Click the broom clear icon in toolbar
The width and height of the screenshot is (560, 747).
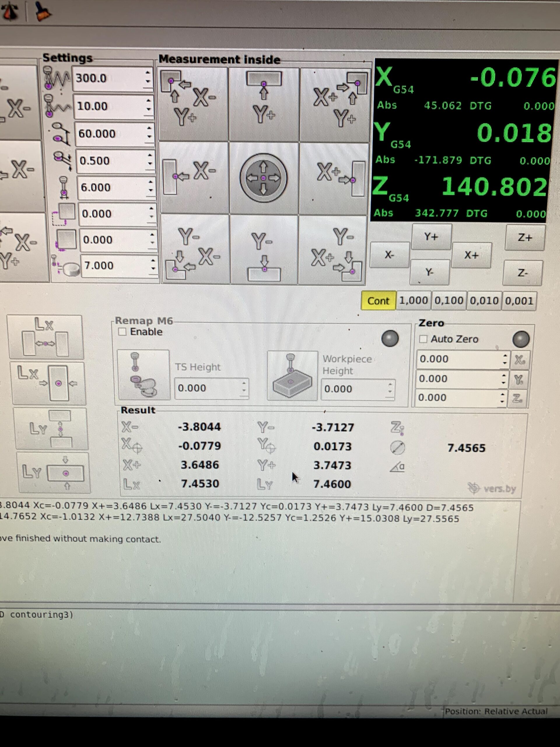[x=43, y=11]
